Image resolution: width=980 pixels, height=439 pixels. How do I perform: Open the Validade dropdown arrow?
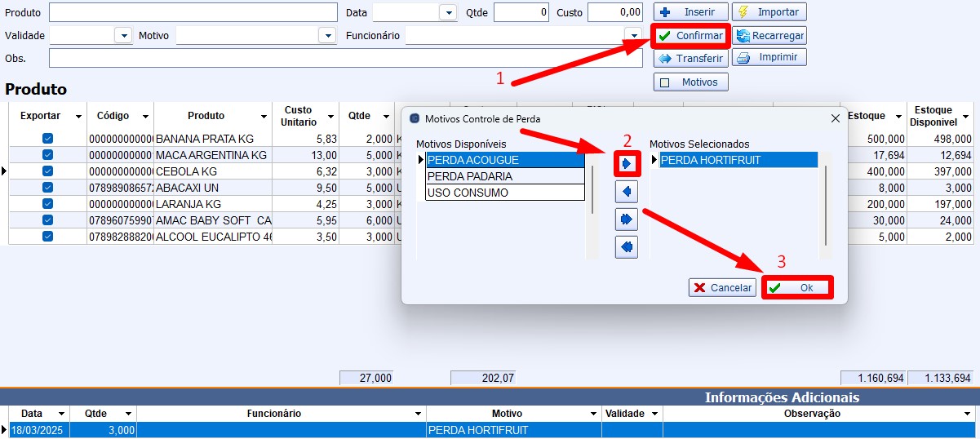pos(123,36)
